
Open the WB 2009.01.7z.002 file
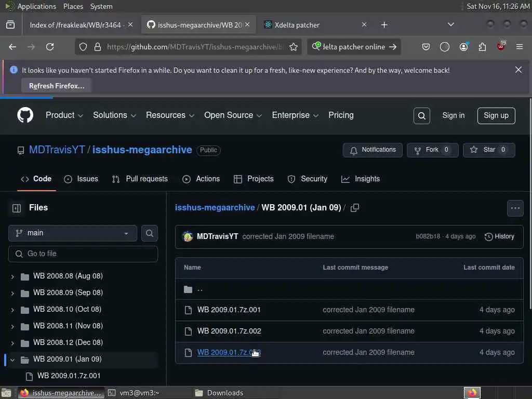[x=229, y=331]
